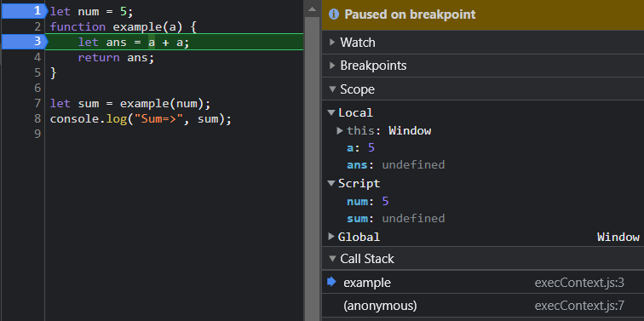
Task: Click the blue current-frame arrow icon
Action: tap(332, 282)
